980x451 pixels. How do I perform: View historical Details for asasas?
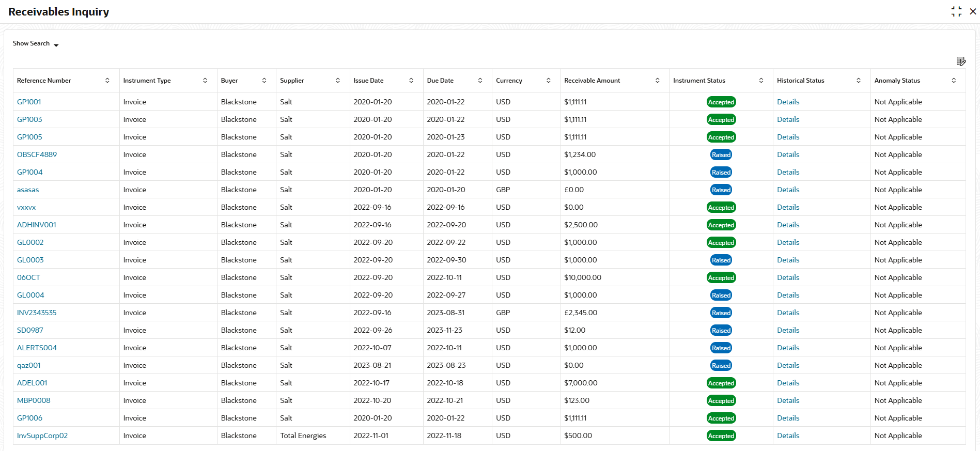point(788,190)
